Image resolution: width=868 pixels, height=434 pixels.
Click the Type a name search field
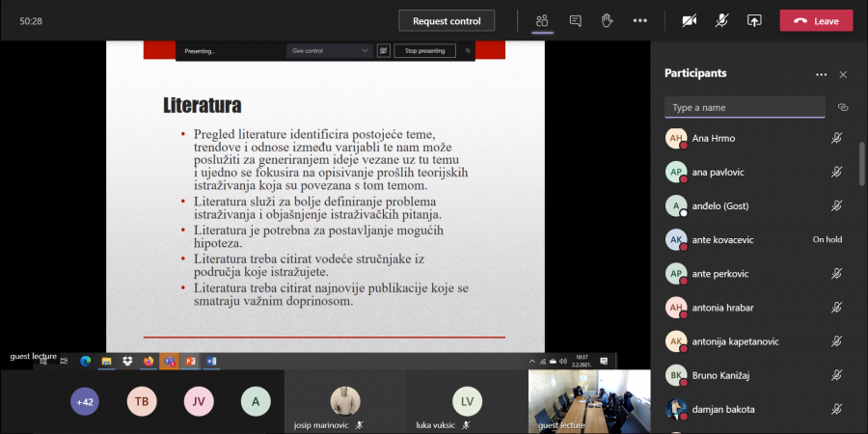[745, 107]
